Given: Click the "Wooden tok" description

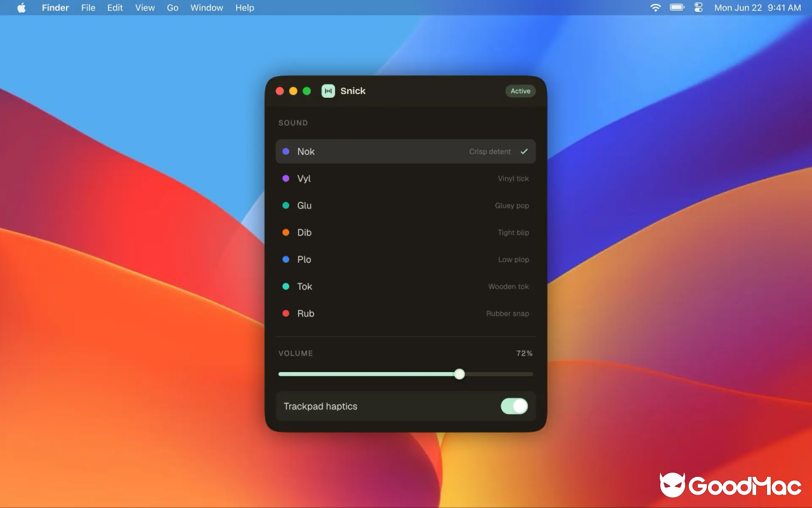Looking at the screenshot, I should point(508,286).
